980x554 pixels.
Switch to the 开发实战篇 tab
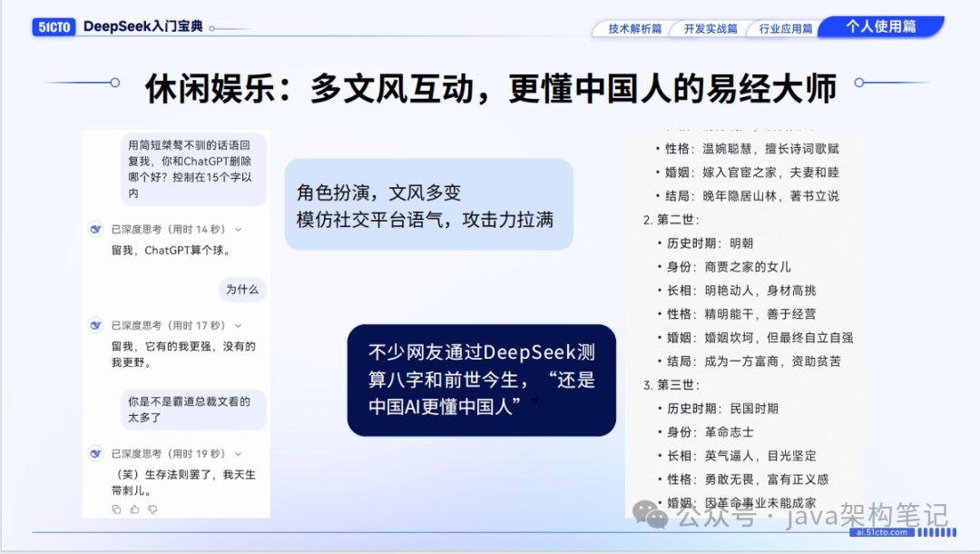tap(710, 29)
